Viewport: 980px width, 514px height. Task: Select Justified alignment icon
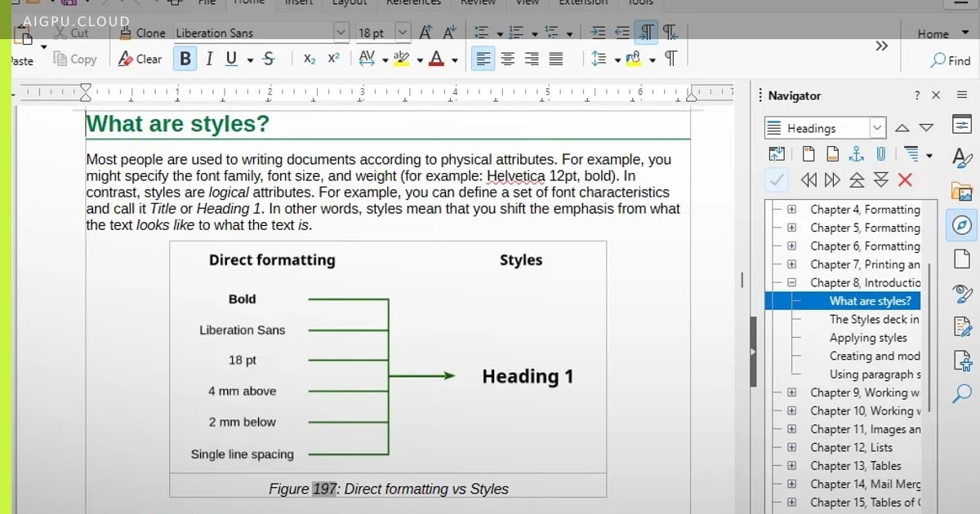point(556,59)
